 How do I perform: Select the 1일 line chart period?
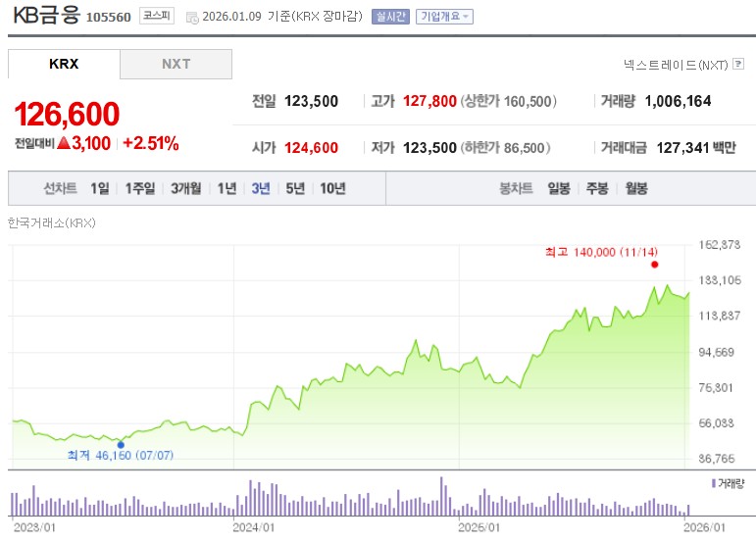100,188
